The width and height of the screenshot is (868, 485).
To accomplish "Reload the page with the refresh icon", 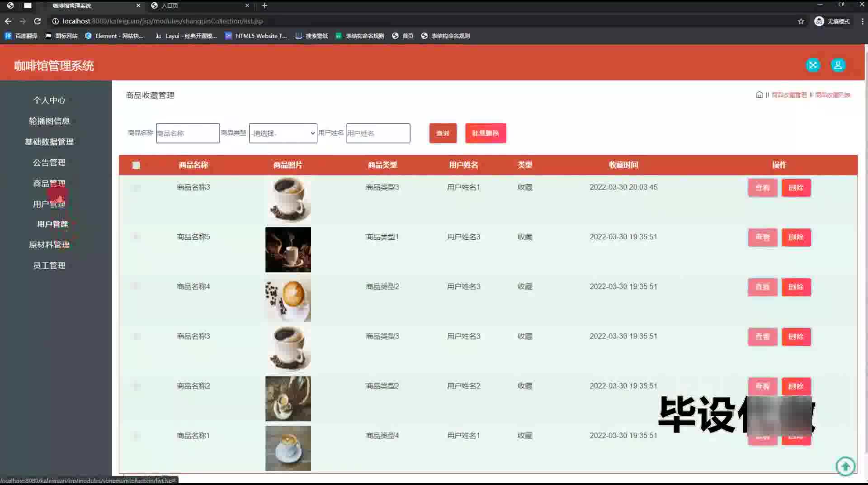I will (38, 21).
